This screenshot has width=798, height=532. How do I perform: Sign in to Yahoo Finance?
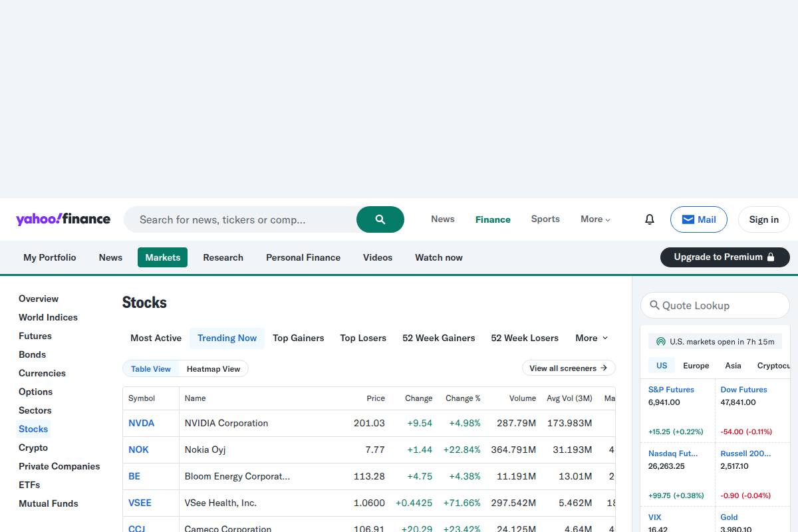763,219
